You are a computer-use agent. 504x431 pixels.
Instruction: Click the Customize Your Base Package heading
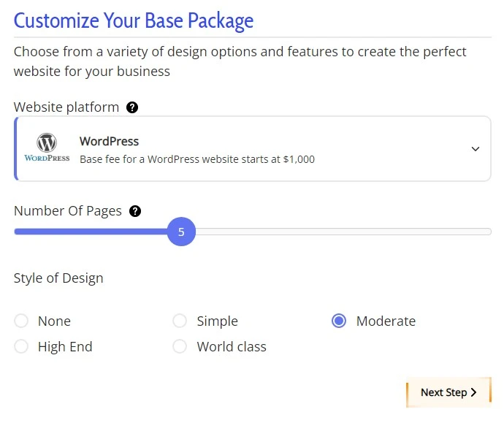click(x=134, y=21)
